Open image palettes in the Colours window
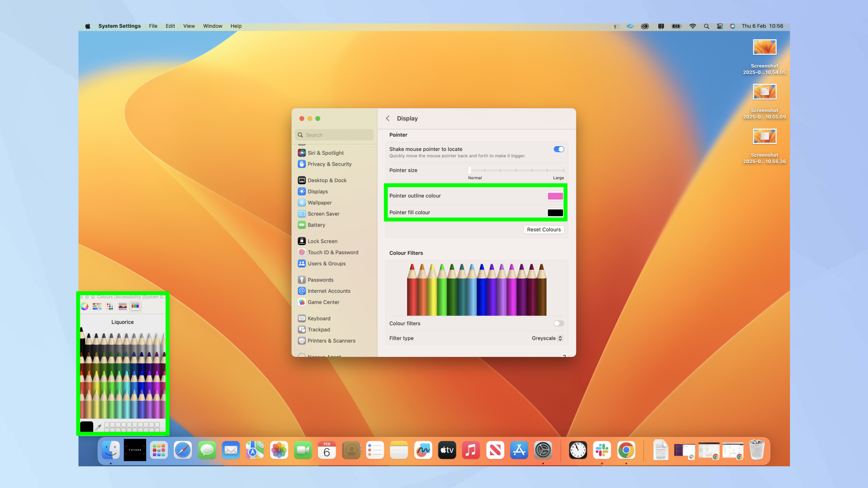 (x=123, y=306)
